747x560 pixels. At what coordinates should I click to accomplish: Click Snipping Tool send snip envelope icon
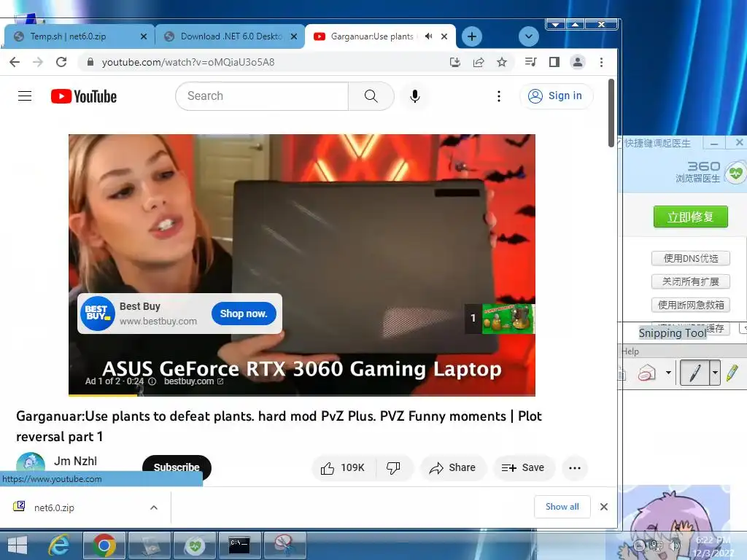(x=646, y=373)
